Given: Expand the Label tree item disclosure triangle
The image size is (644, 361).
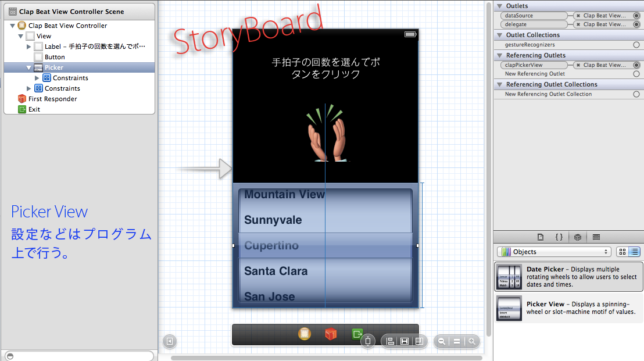Looking at the screenshot, I should point(29,47).
